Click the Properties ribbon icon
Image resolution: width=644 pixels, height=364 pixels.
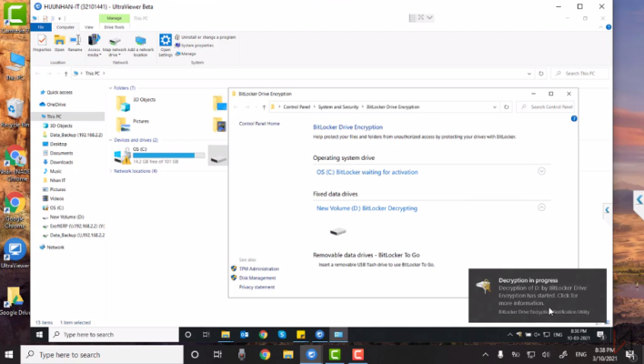click(x=42, y=43)
